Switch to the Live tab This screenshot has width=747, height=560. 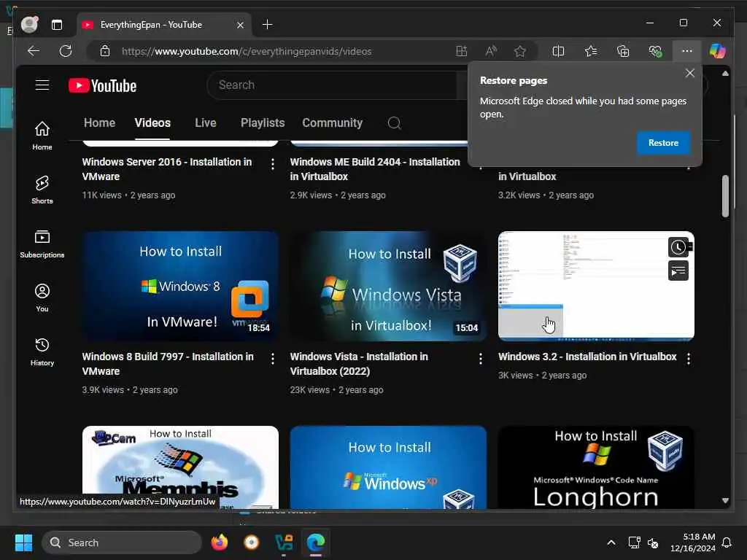pyautogui.click(x=205, y=122)
